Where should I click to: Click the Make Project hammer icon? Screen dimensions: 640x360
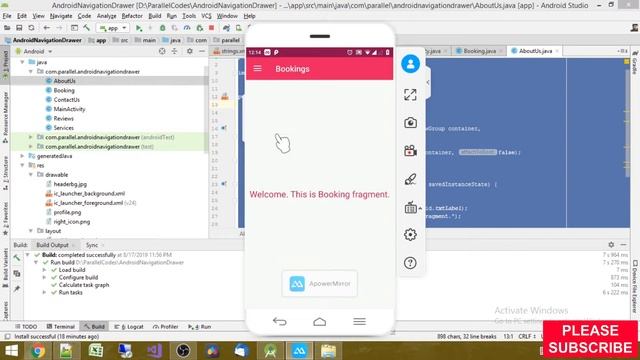click(87, 28)
